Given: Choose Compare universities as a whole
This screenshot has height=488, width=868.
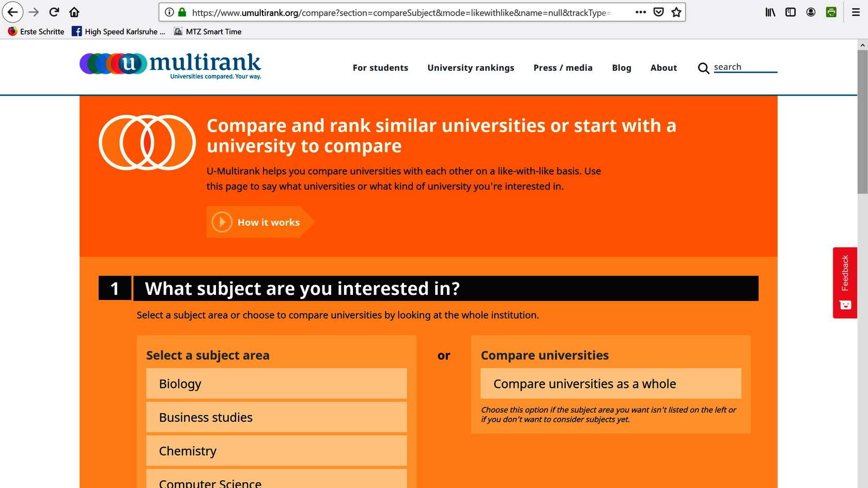Looking at the screenshot, I should coord(611,384).
